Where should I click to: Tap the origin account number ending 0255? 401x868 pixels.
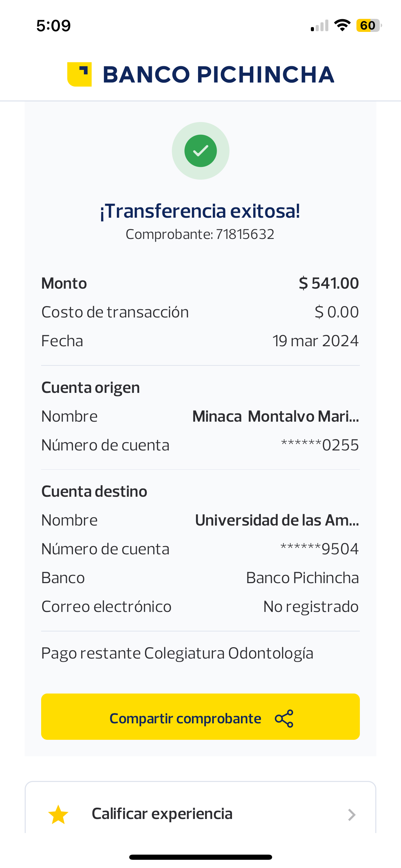[x=320, y=445]
